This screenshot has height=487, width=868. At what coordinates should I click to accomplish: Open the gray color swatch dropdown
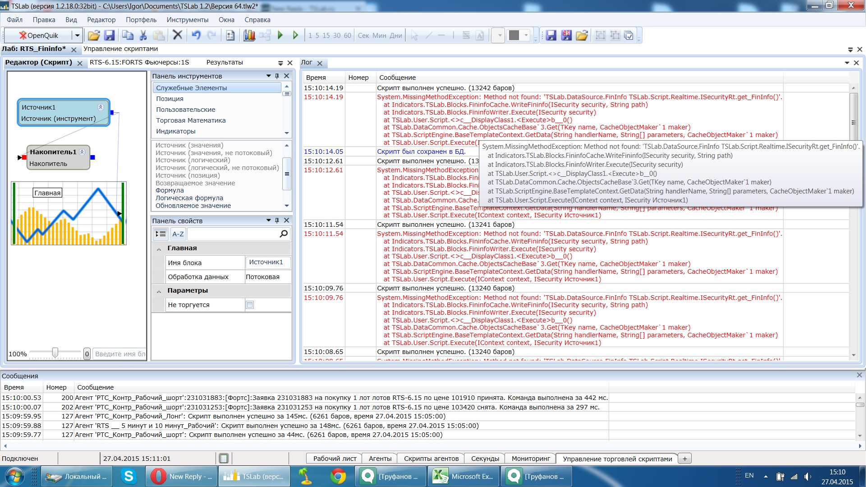[526, 35]
